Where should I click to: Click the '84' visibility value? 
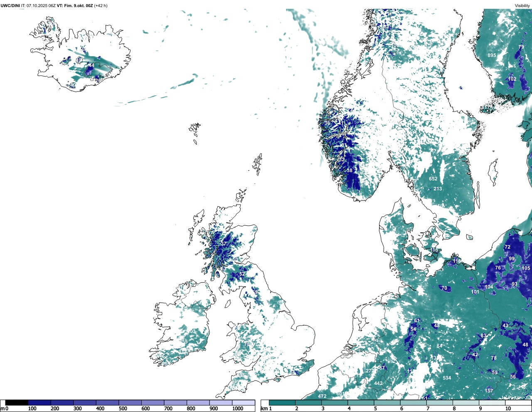439,346
